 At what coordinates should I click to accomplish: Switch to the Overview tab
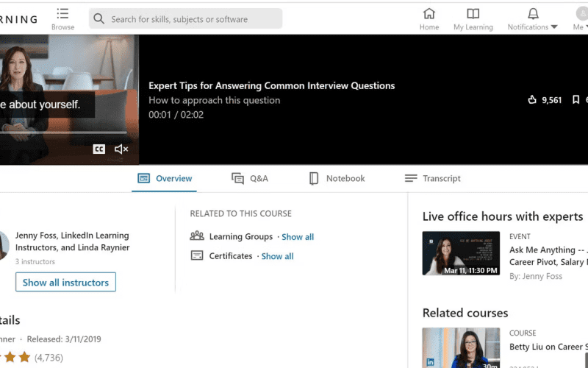164,178
